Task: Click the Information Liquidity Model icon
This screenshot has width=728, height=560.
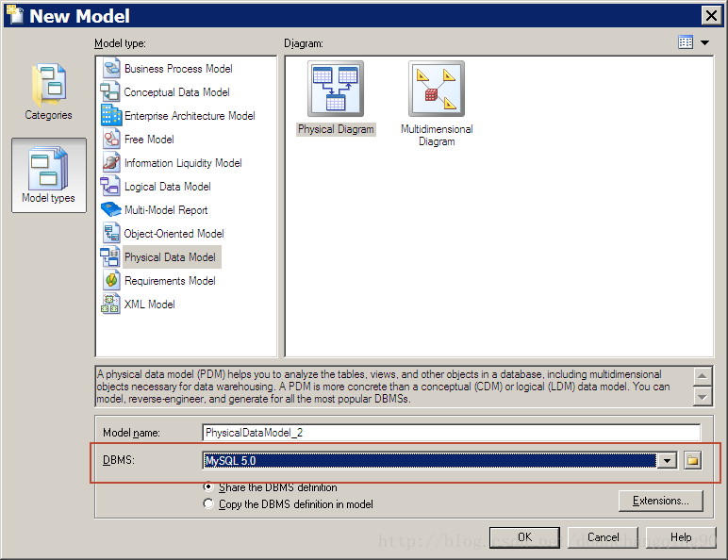Action: 111,162
